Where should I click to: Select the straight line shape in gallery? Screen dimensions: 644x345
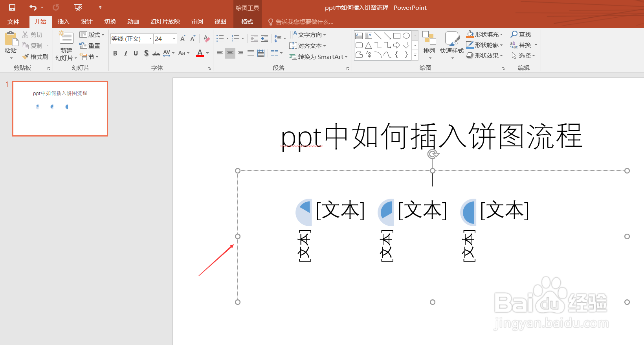(x=378, y=36)
